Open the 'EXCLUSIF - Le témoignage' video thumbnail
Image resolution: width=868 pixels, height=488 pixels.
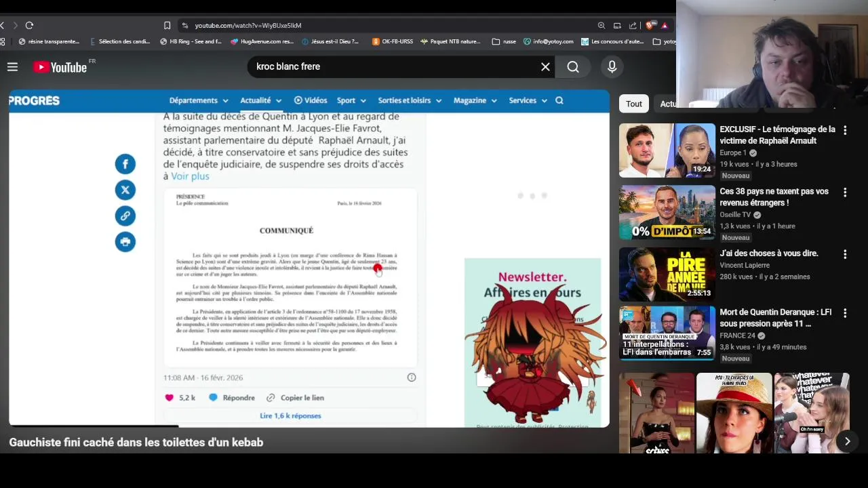pyautogui.click(x=667, y=150)
